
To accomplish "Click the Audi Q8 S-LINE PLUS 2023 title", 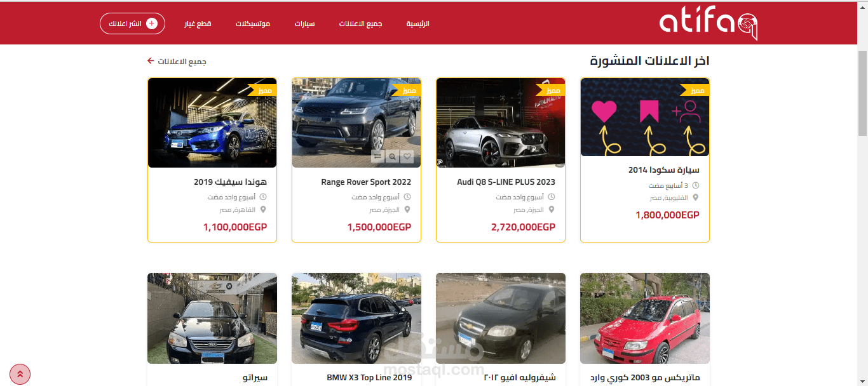I will [506, 182].
